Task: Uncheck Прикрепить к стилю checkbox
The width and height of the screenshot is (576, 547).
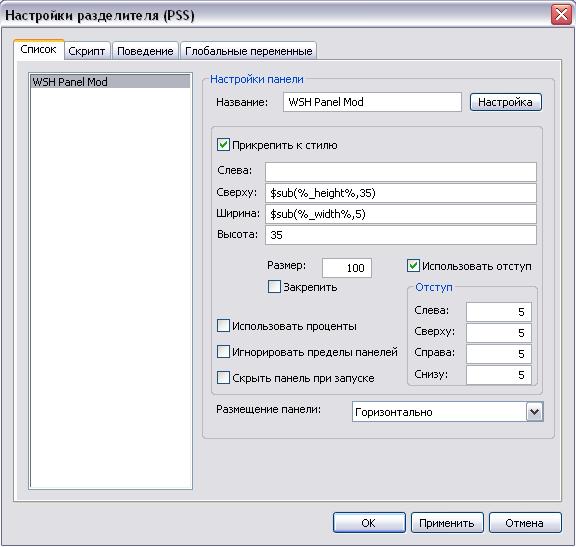Action: 223,145
